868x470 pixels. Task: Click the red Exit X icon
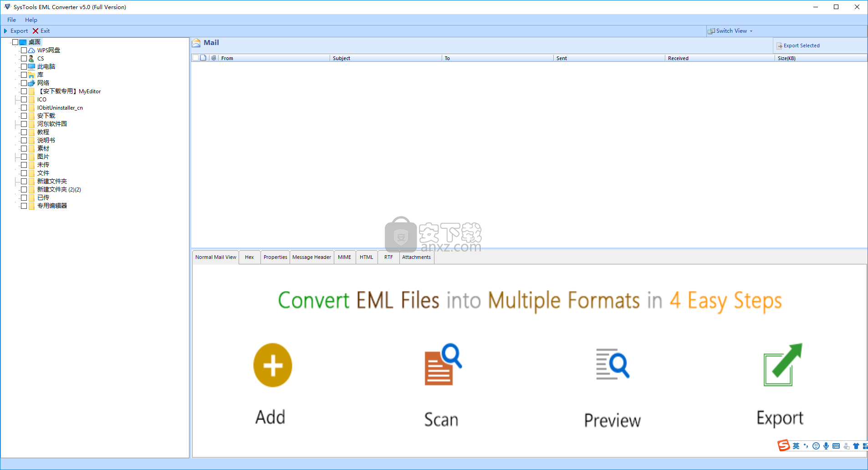36,31
